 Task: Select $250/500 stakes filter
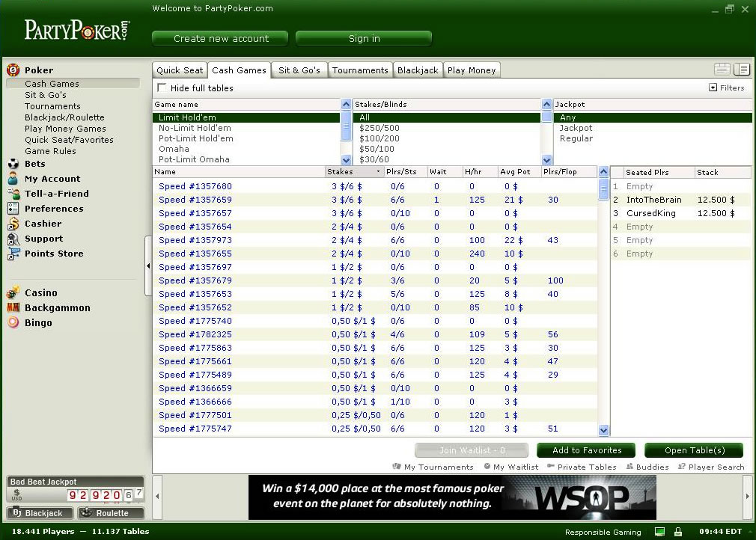[446, 128]
